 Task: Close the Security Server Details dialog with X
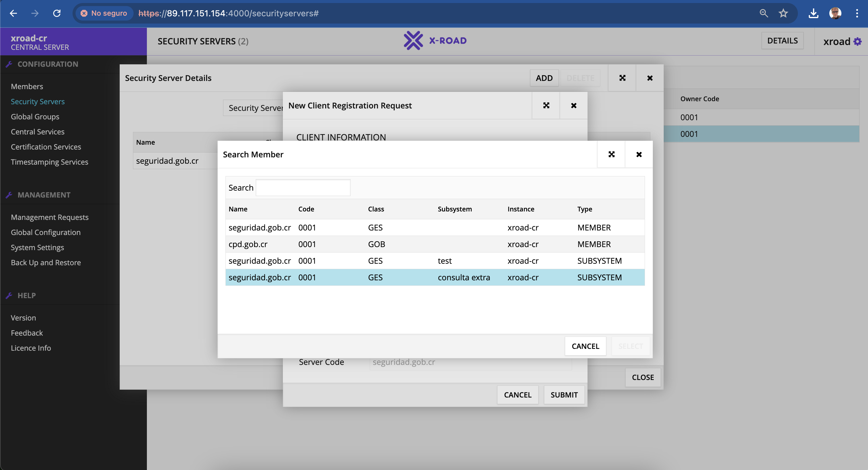(650, 78)
